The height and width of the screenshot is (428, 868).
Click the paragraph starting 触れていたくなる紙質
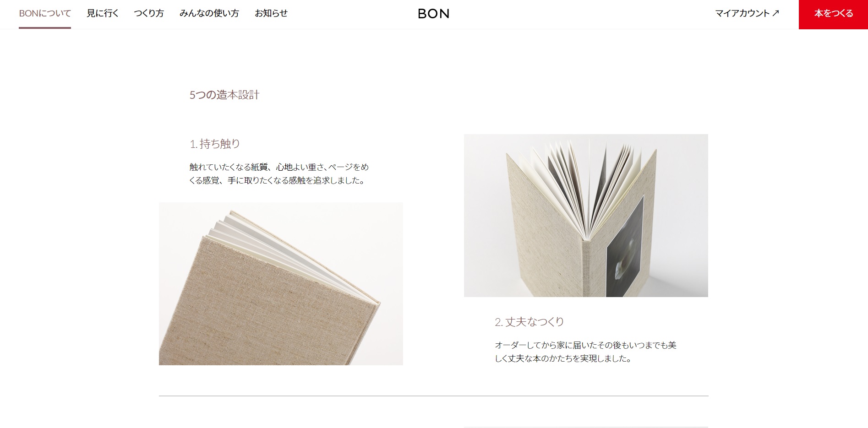pyautogui.click(x=279, y=173)
